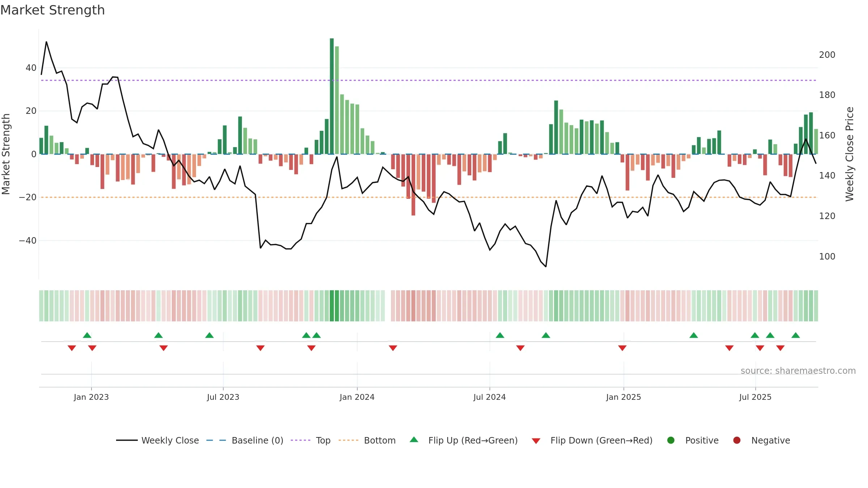Click the Flip Down marker in February 2024
The height and width of the screenshot is (488, 868).
click(393, 348)
